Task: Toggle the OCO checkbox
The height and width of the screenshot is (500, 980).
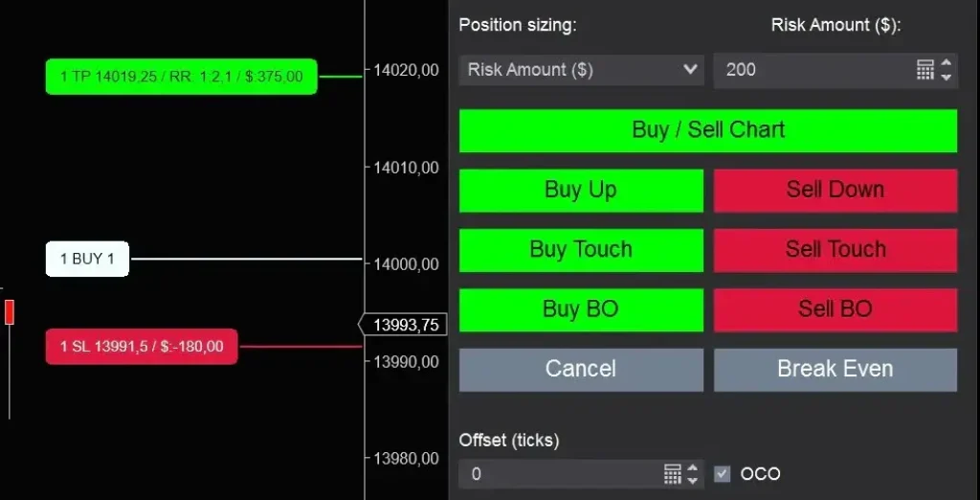Action: (723, 473)
